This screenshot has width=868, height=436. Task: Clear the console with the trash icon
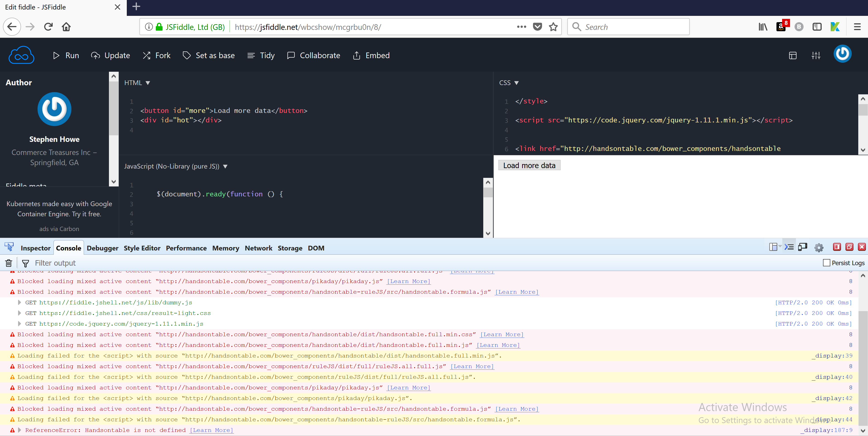point(8,263)
